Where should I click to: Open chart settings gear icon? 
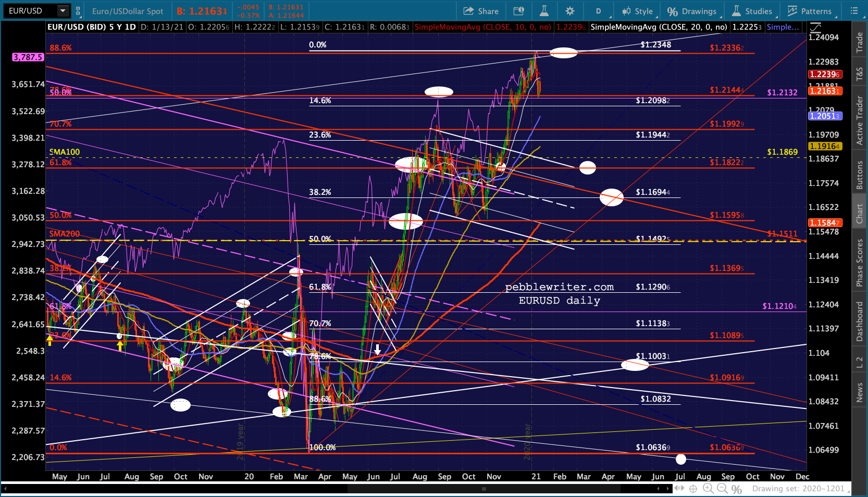coord(570,11)
